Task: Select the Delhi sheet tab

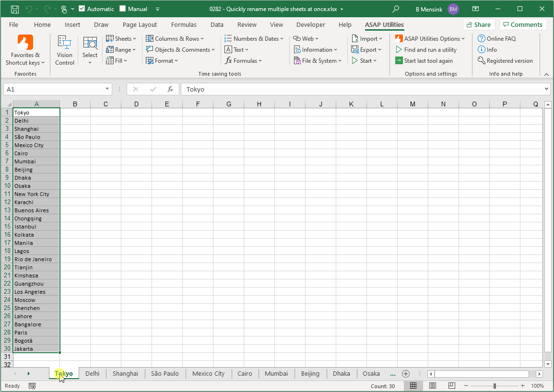Action: click(x=92, y=373)
